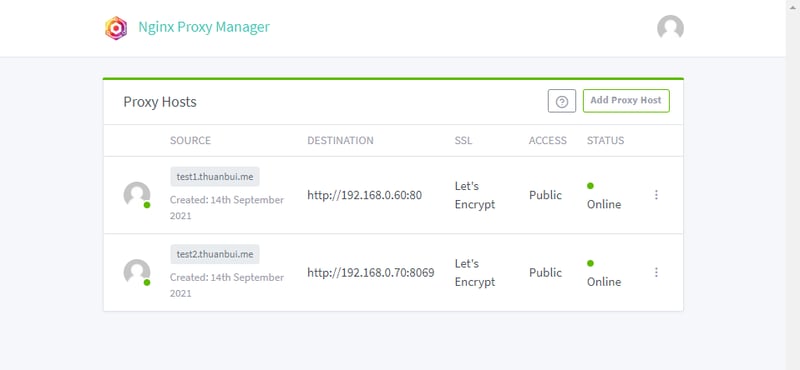Image resolution: width=800 pixels, height=370 pixels.
Task: Click the ACCESS column header
Action: (x=547, y=140)
